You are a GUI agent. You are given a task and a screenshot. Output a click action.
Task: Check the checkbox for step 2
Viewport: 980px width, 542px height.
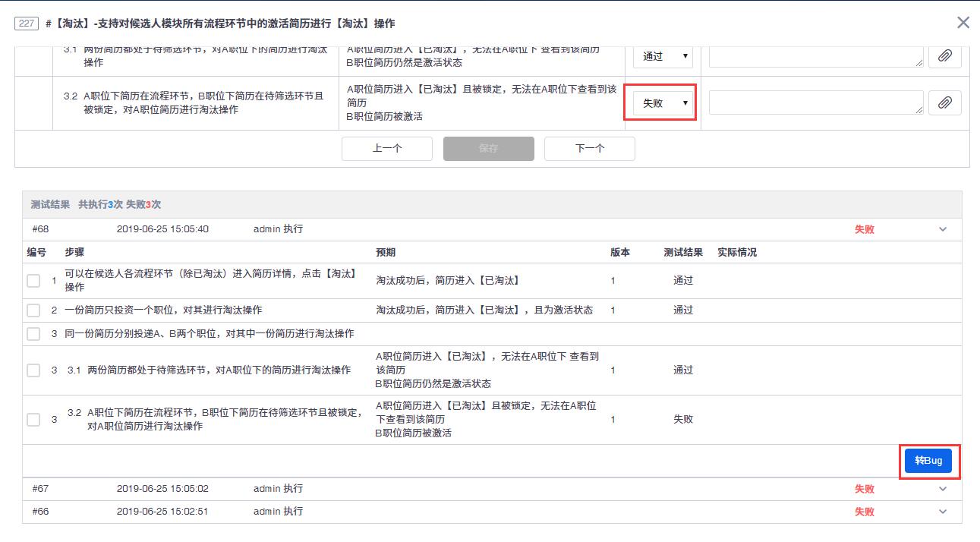[x=33, y=310]
